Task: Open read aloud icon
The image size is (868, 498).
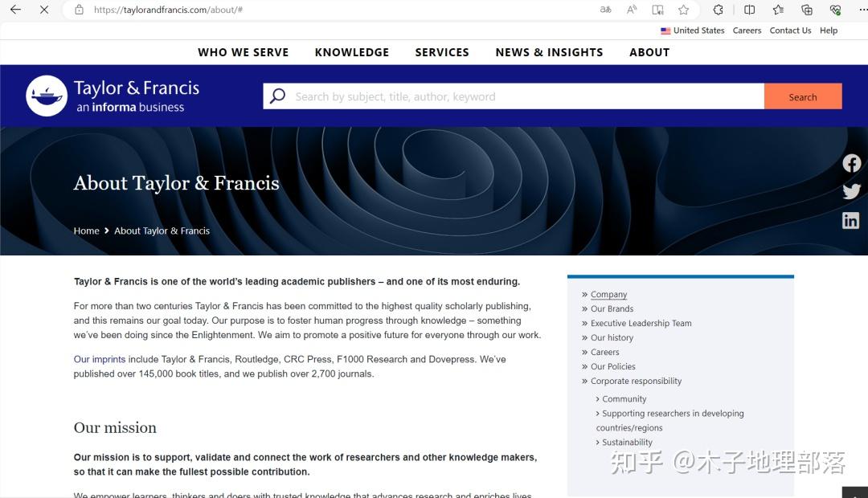Action: (x=632, y=10)
